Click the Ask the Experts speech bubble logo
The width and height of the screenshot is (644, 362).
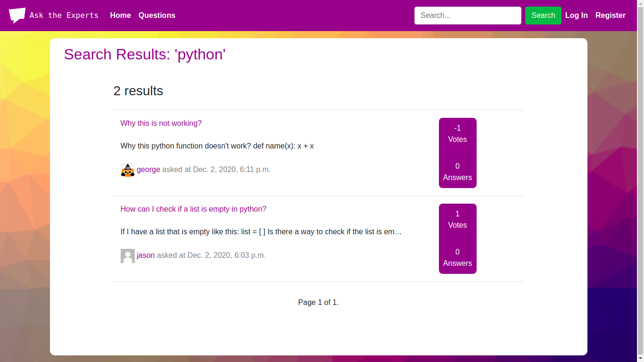pos(17,16)
